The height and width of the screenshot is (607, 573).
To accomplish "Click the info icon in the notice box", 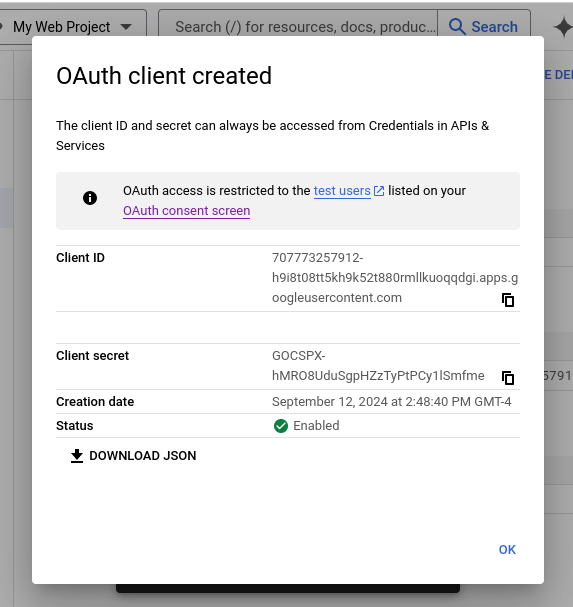I will (x=90, y=198).
